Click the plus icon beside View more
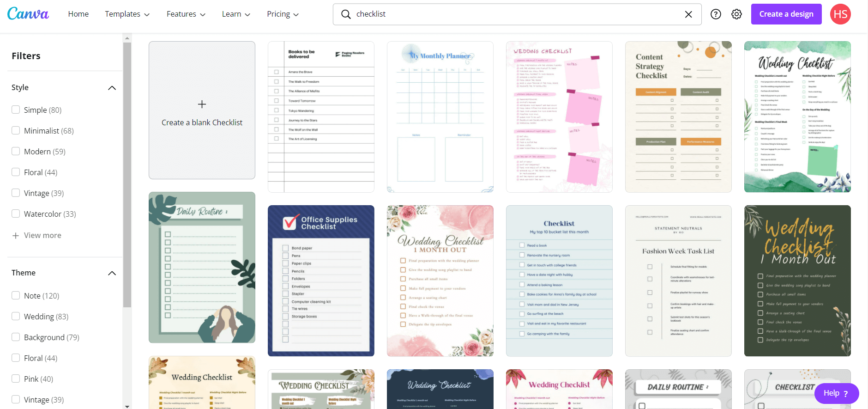868x409 pixels. coord(16,236)
